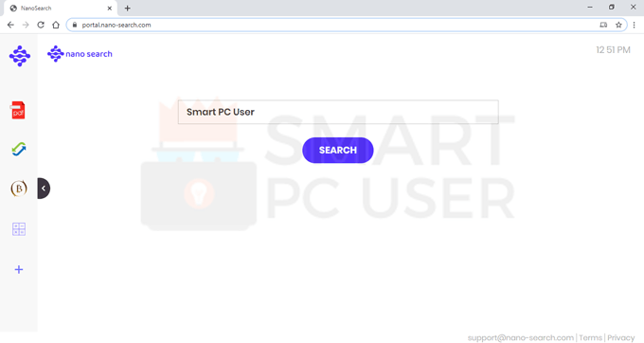Click the nano search header logo
This screenshot has width=644, height=343.
coord(80,54)
